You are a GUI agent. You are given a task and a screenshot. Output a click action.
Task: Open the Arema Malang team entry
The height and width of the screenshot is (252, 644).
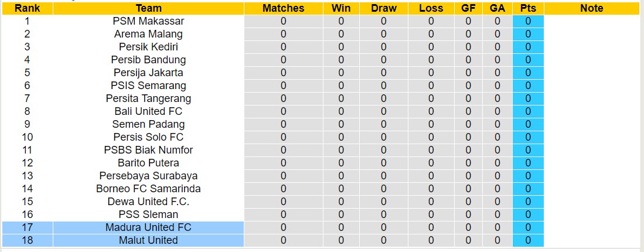point(148,34)
